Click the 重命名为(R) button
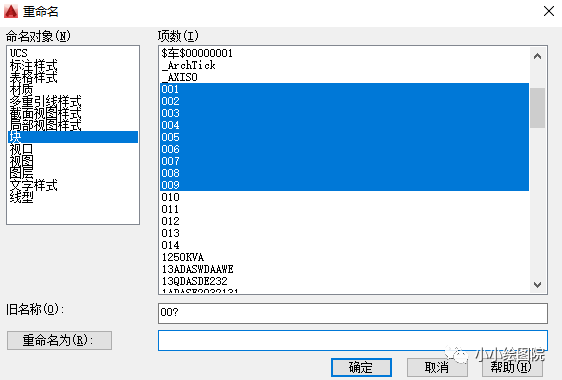The height and width of the screenshot is (380, 562). (59, 340)
